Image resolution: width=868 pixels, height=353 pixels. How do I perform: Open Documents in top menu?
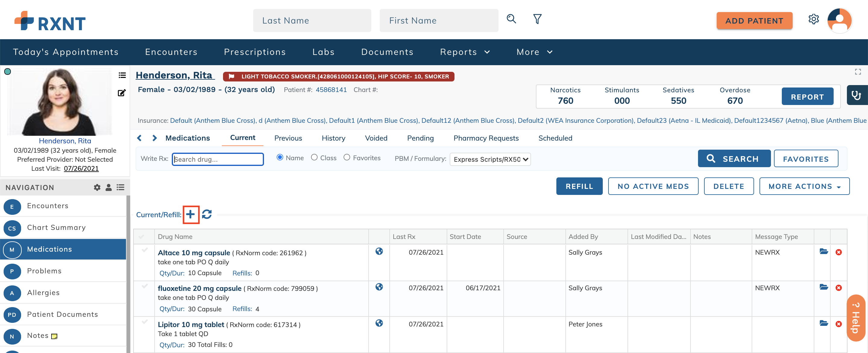(x=387, y=52)
